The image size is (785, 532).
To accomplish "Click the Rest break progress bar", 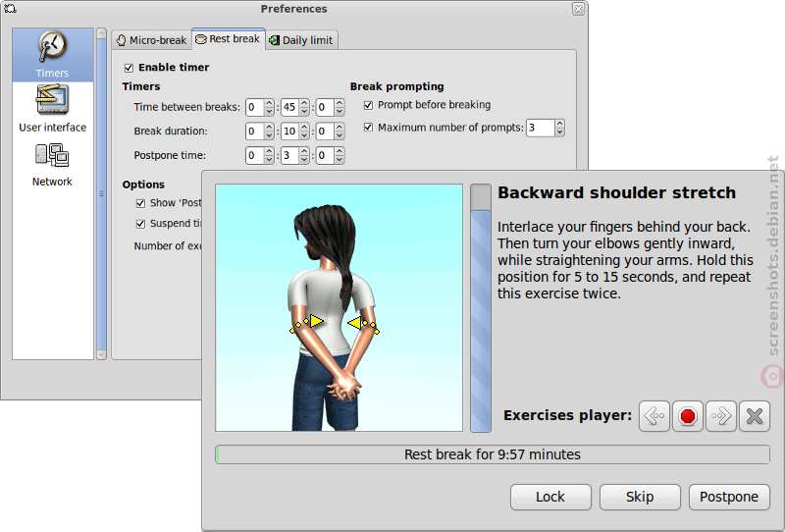I will pyautogui.click(x=493, y=454).
